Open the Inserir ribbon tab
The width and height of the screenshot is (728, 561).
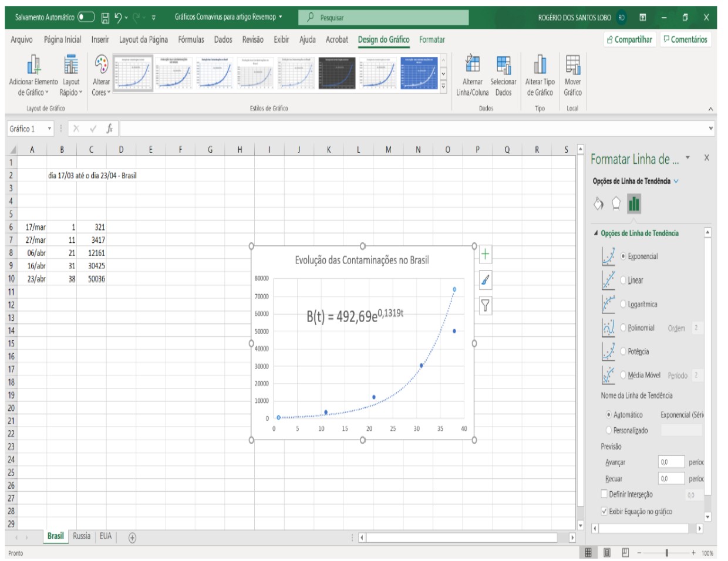[100, 39]
